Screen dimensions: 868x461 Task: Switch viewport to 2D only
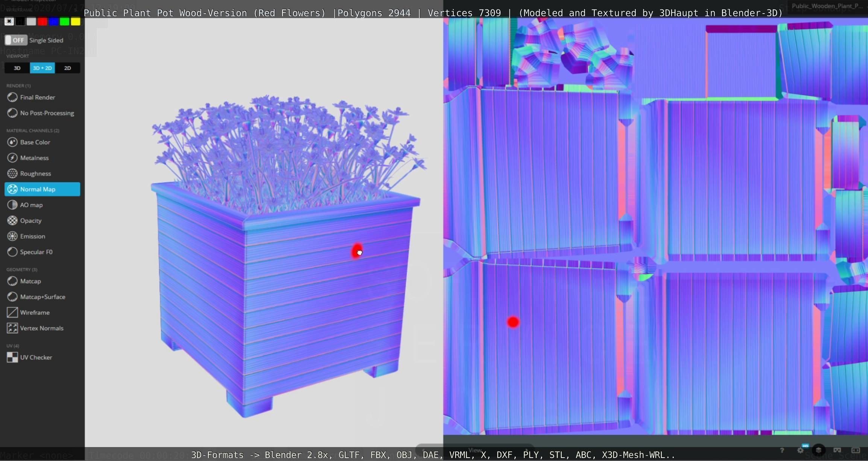(67, 68)
